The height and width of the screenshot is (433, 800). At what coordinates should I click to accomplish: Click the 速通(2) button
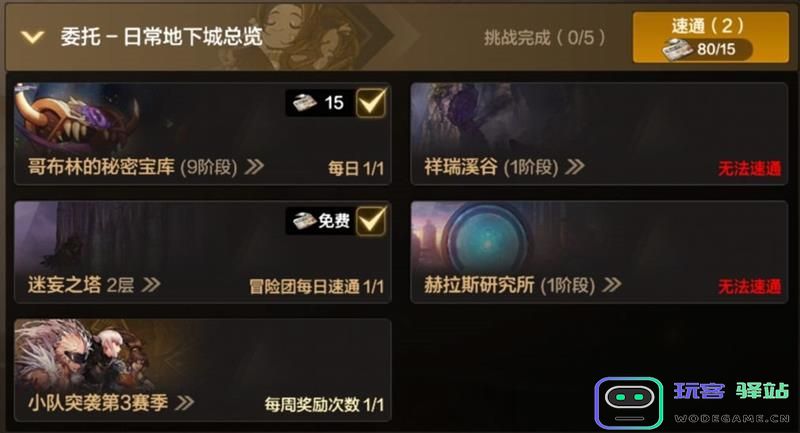coord(711,38)
